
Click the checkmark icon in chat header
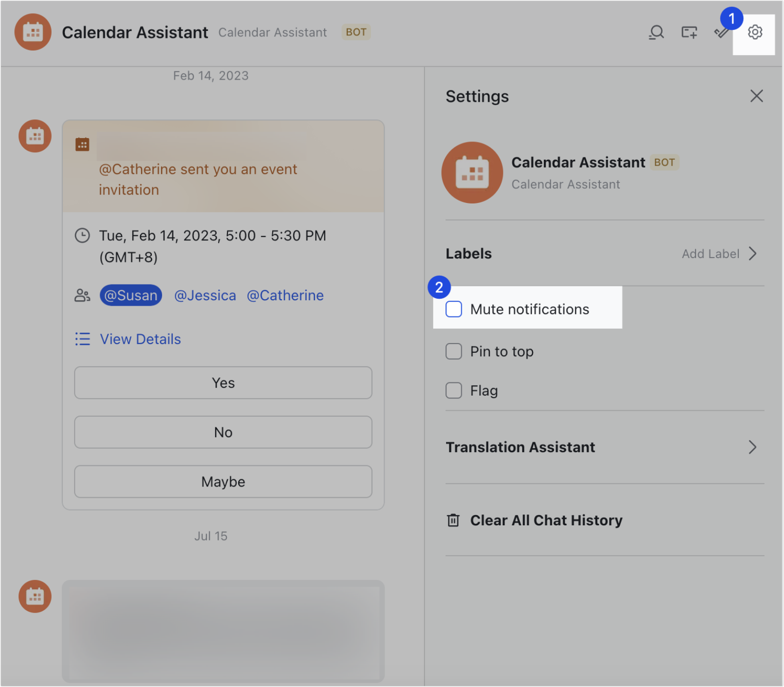(x=721, y=33)
